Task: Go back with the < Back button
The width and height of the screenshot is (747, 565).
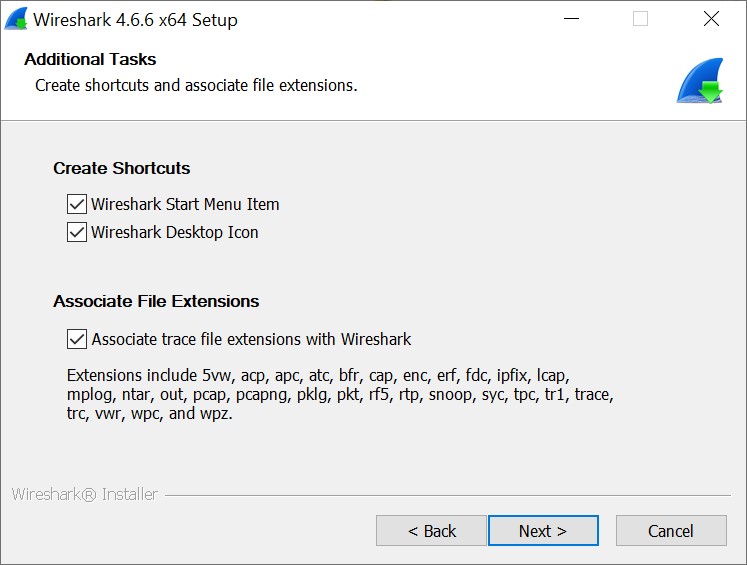Action: click(432, 531)
